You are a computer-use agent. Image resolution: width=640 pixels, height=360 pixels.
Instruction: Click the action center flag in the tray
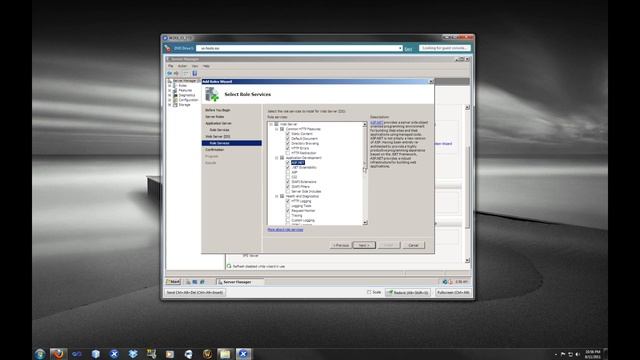point(563,354)
